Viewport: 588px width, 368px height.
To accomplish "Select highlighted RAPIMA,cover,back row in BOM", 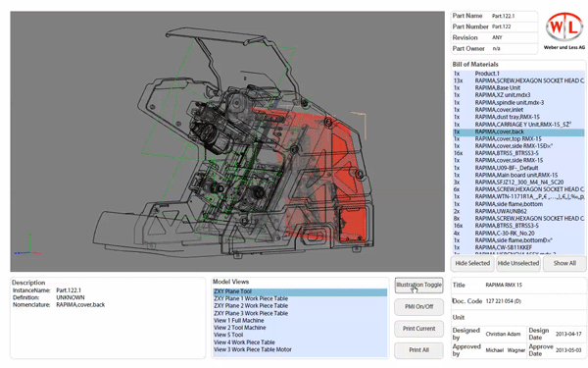I will tap(518, 131).
